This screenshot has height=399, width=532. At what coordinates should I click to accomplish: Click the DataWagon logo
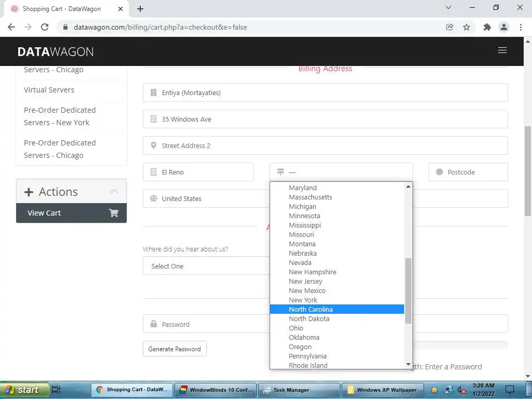pyautogui.click(x=56, y=51)
